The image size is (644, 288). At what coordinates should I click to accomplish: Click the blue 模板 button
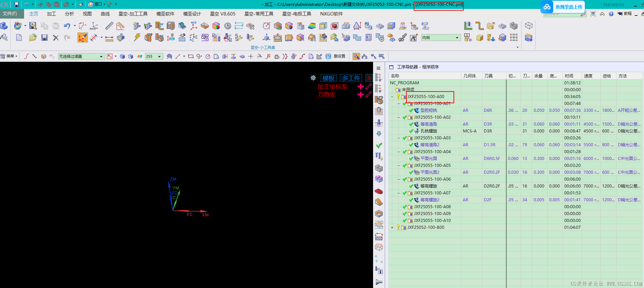coord(328,78)
